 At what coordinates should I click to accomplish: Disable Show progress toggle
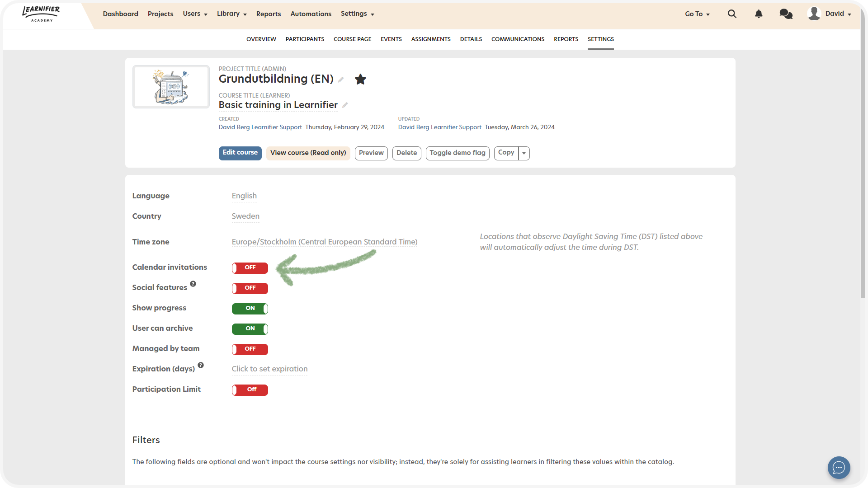click(x=250, y=309)
